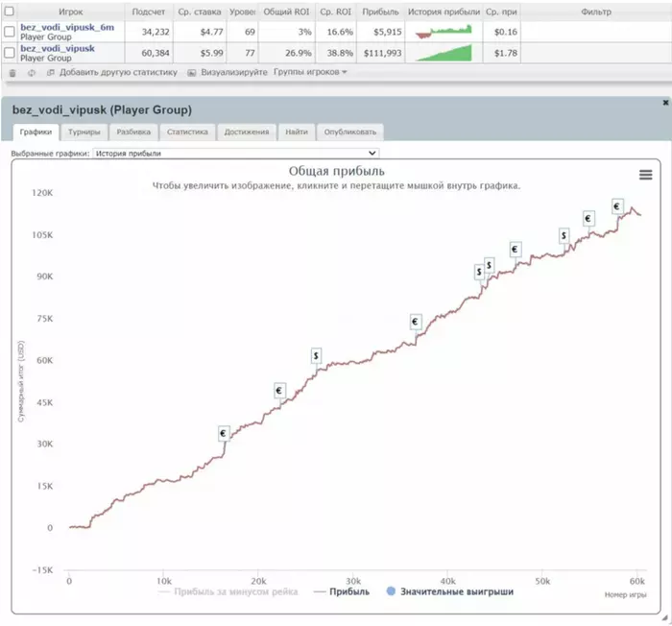Viewport: 672px width, 626px height.
Task: Sort by the 'Ср. ROI' column header
Action: pyautogui.click(x=336, y=12)
